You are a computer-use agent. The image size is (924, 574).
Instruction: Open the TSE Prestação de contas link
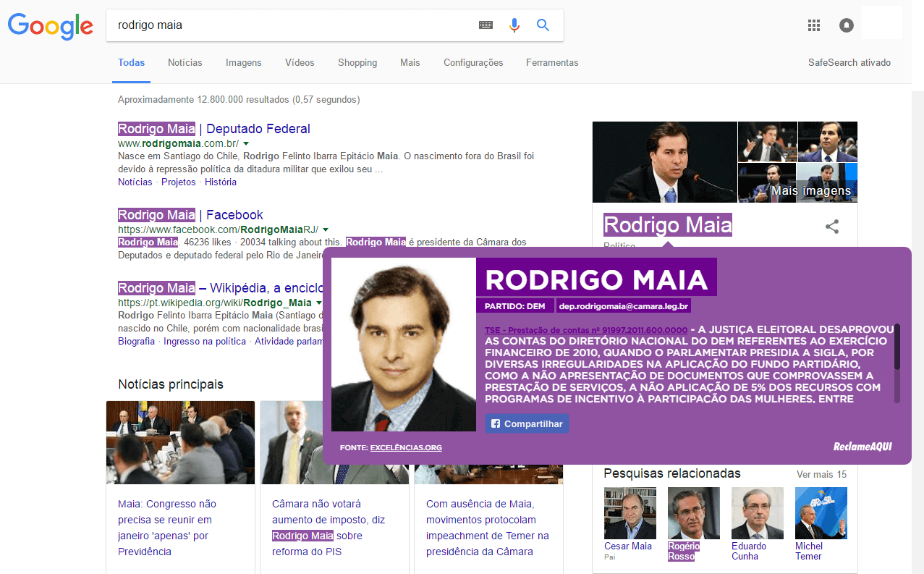click(586, 330)
